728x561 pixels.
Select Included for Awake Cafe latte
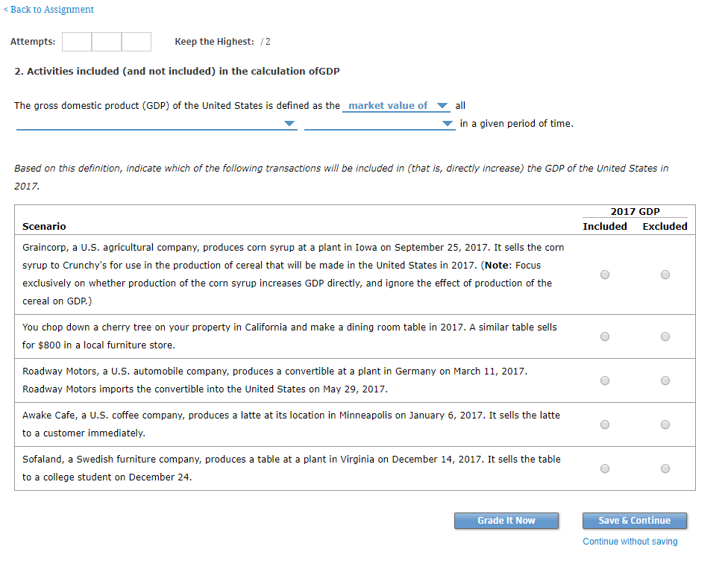point(605,424)
